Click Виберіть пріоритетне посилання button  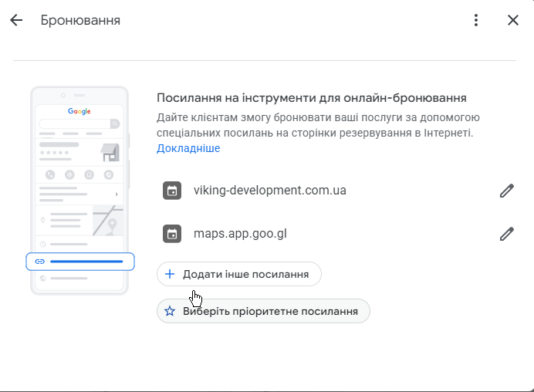263,311
